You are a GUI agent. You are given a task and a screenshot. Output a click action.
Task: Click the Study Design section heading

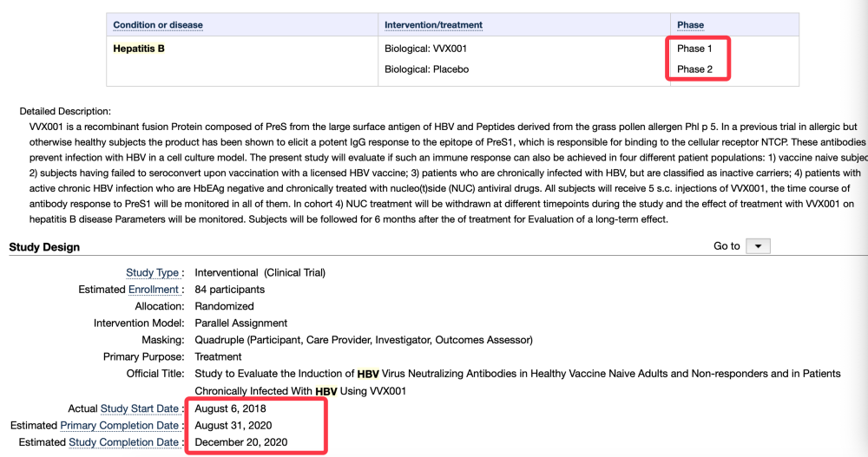pyautogui.click(x=44, y=247)
